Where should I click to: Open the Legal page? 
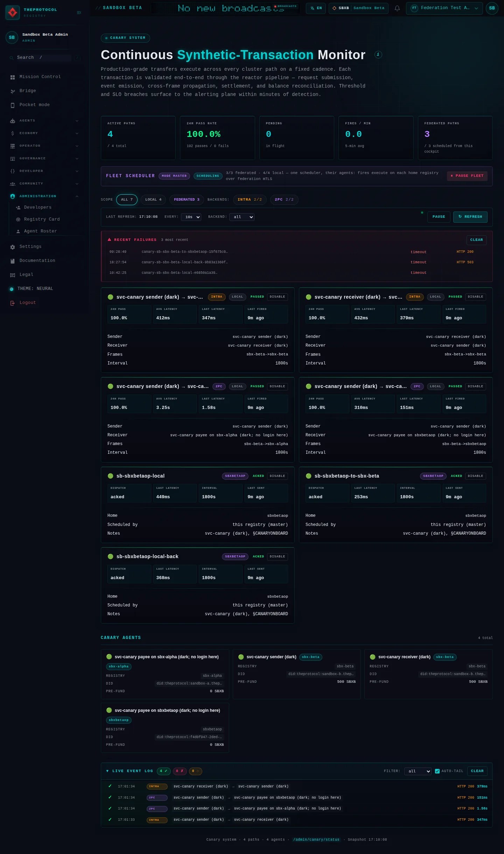pyautogui.click(x=26, y=275)
